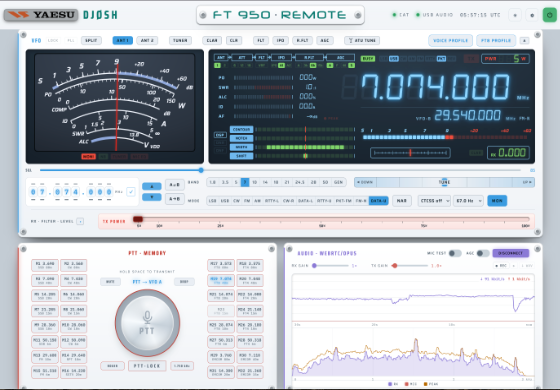Toggle the MON monitor button
The width and height of the screenshot is (560, 390).
click(497, 201)
